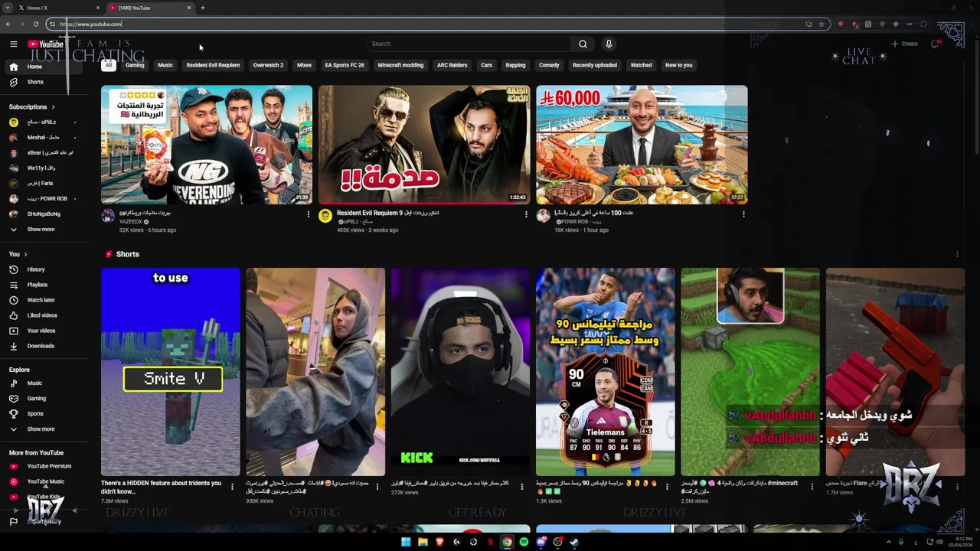Click the YouTube logo

click(x=46, y=44)
